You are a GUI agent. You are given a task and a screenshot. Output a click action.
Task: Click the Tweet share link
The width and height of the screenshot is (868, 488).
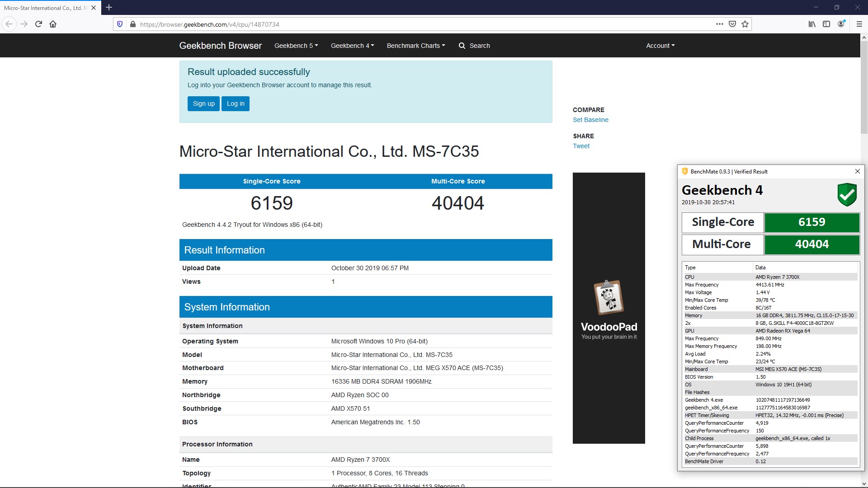(581, 146)
